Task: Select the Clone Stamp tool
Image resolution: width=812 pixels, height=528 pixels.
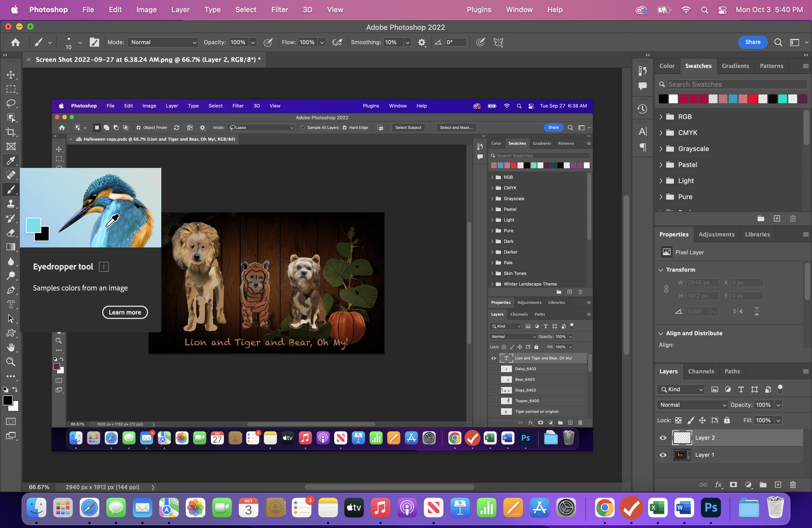Action: [11, 204]
